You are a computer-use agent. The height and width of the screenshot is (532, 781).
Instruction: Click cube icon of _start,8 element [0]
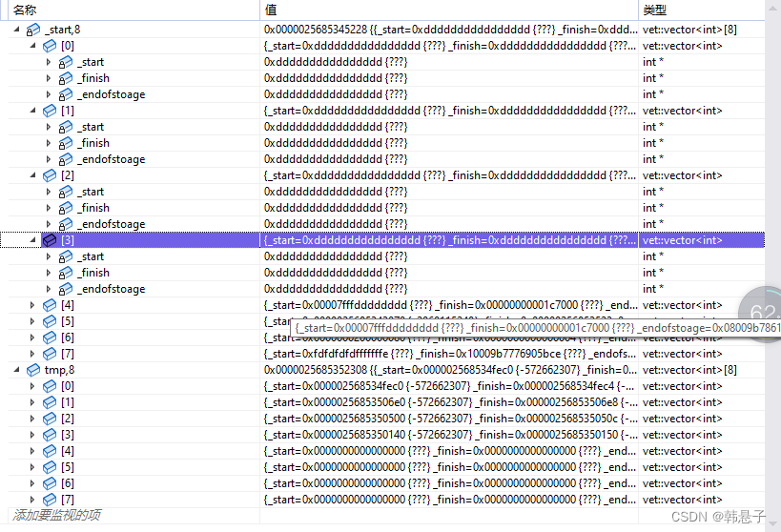tap(50, 46)
